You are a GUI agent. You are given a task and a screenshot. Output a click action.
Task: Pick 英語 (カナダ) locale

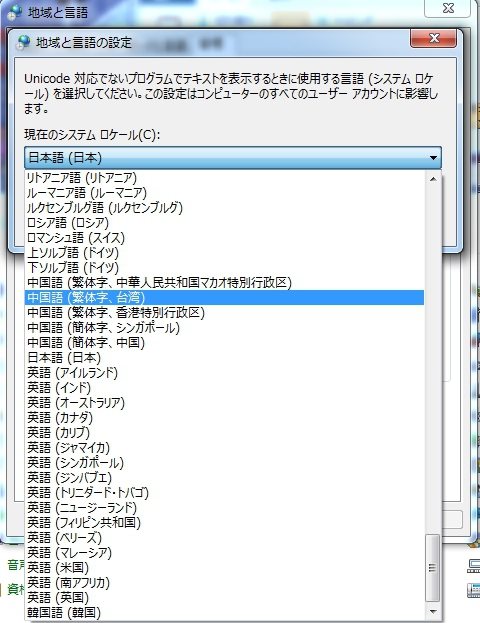(224, 418)
